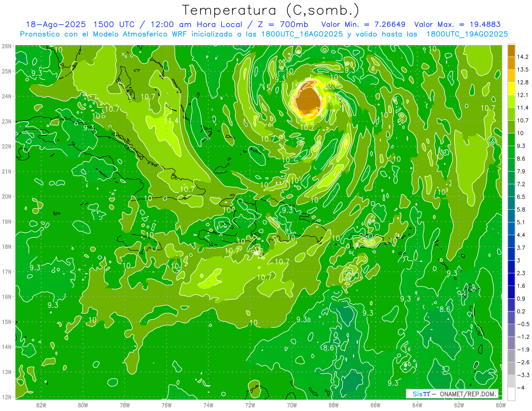Click the '16N' latitude axis label
This screenshot has height=411, width=532.
pos(7,297)
